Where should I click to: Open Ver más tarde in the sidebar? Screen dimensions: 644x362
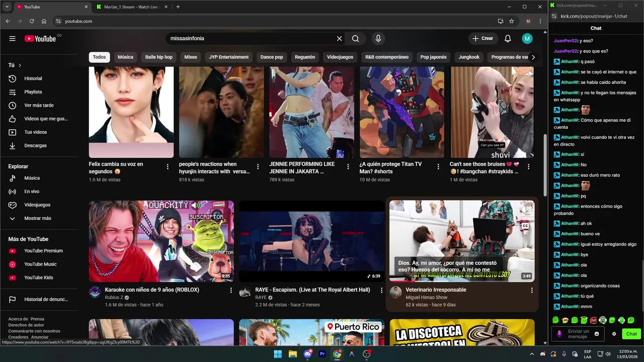(x=39, y=105)
